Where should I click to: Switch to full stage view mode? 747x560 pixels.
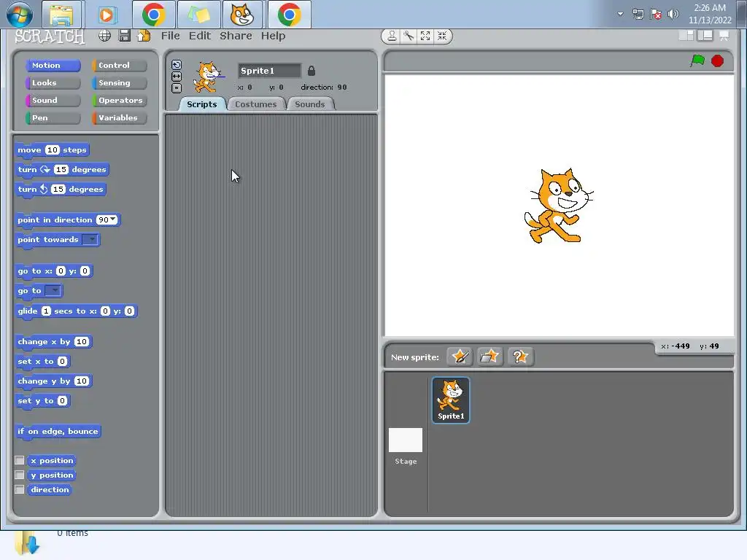(x=705, y=36)
